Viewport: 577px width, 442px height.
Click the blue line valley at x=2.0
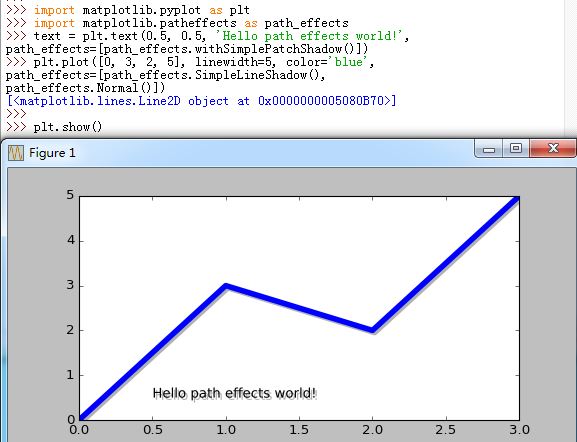coord(373,330)
